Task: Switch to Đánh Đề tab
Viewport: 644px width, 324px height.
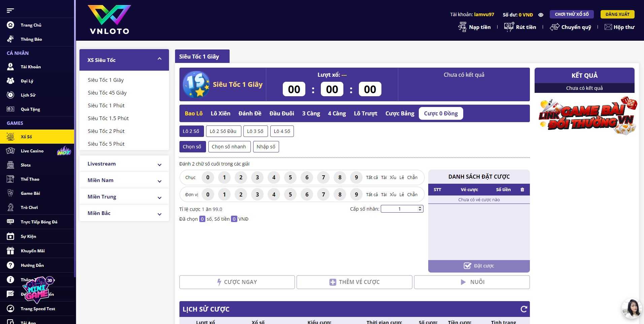Action: click(250, 113)
